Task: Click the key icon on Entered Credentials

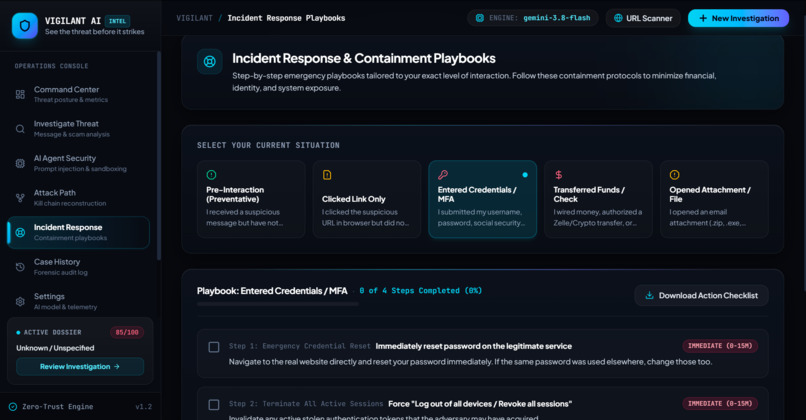Action: click(x=443, y=175)
